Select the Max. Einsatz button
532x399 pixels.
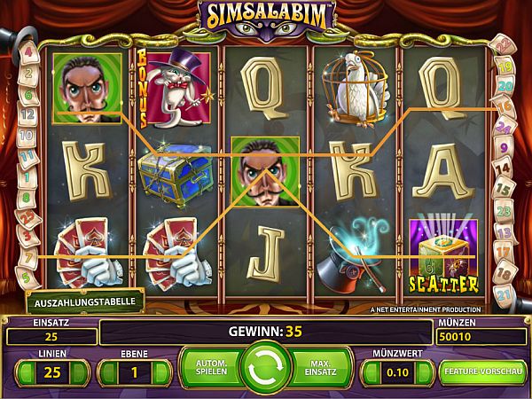click(321, 368)
